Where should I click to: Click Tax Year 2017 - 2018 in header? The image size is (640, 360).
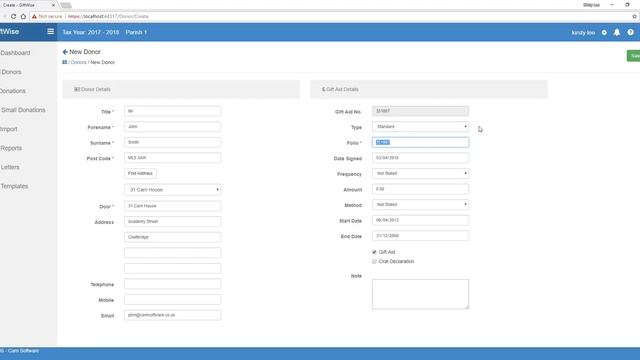91,32
